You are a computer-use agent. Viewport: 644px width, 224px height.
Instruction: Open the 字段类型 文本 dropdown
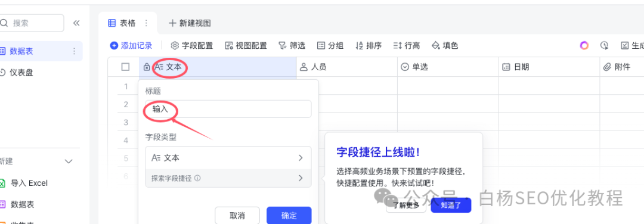pos(228,157)
